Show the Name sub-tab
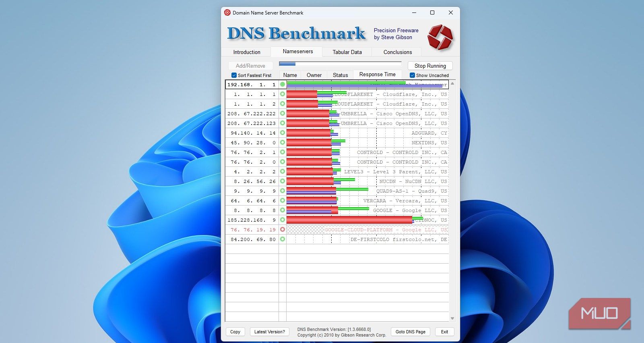The image size is (644, 343). click(290, 75)
